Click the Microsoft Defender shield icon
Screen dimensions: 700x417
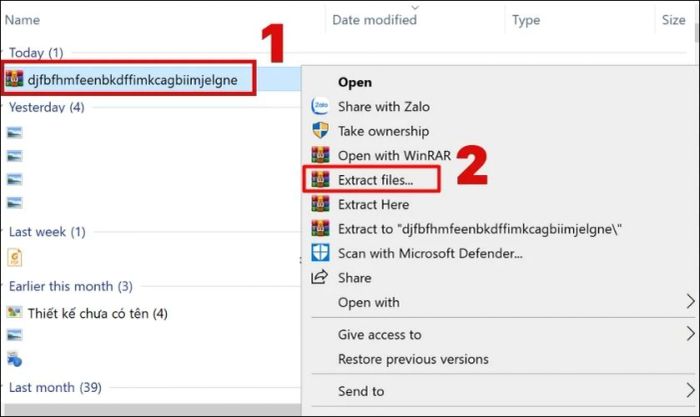(321, 253)
